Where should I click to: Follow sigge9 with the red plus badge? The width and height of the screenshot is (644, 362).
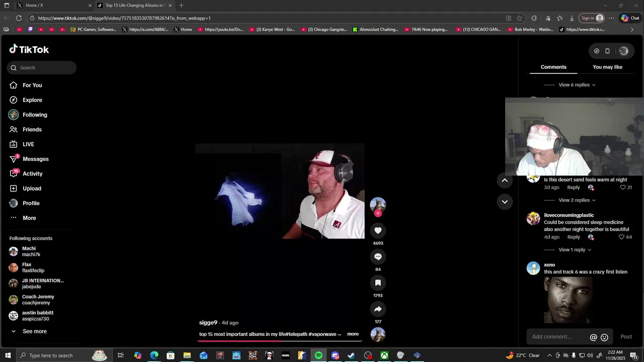[x=378, y=213]
